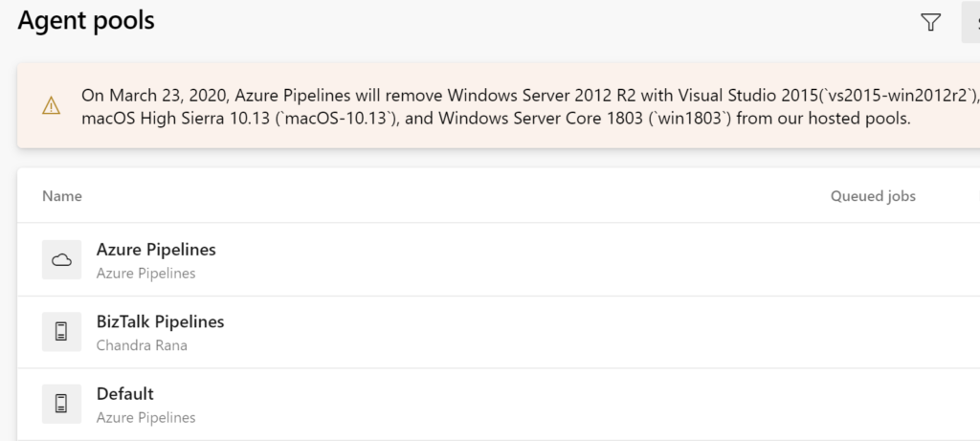Click the Chandra Rana owner text
This screenshot has height=441, width=980.
click(x=142, y=344)
